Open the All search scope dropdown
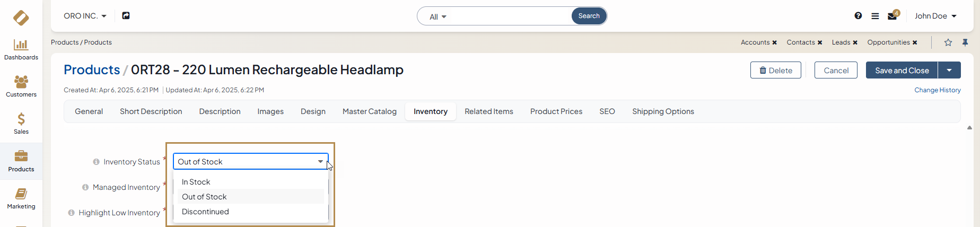The image size is (980, 227). point(438,17)
